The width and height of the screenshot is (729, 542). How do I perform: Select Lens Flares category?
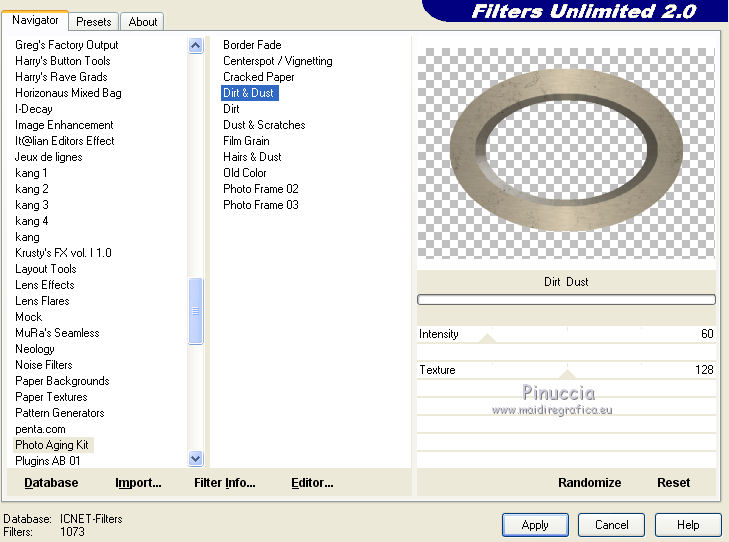[x=42, y=301]
